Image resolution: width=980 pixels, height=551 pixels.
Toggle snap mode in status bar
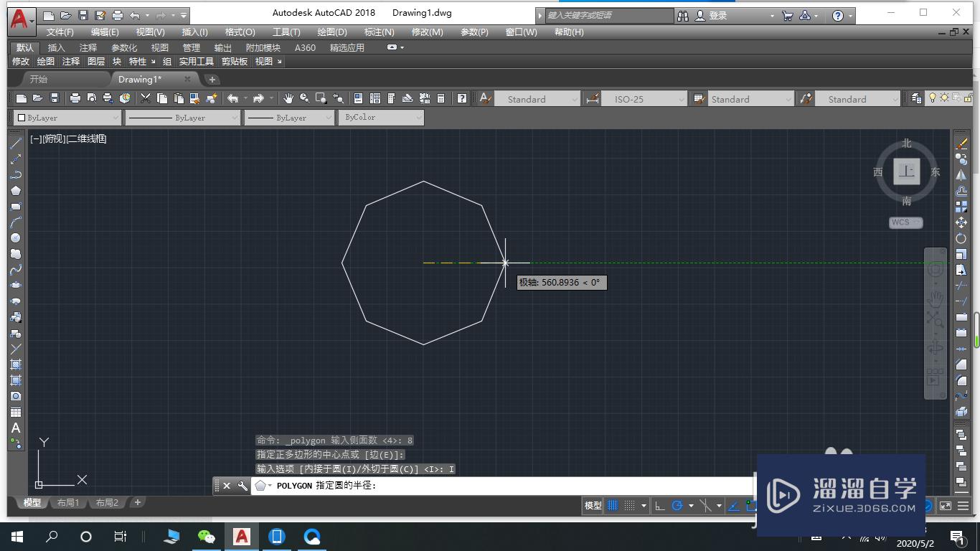(629, 506)
